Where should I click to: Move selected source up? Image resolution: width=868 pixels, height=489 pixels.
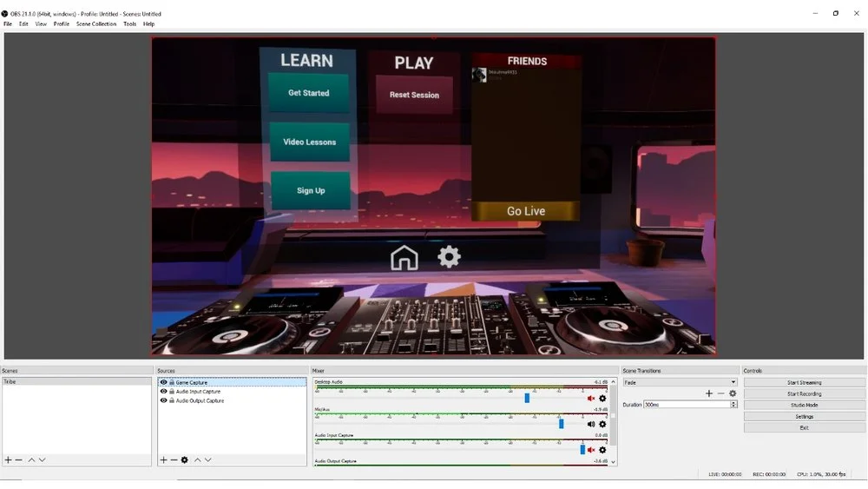click(197, 459)
